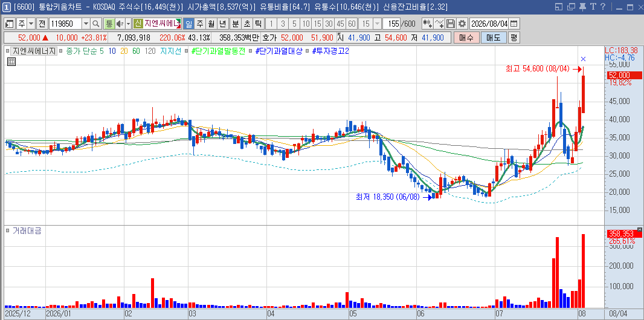Select the 일 daily chart period
Image resolution: width=644 pixels, height=320 pixels.
point(188,24)
